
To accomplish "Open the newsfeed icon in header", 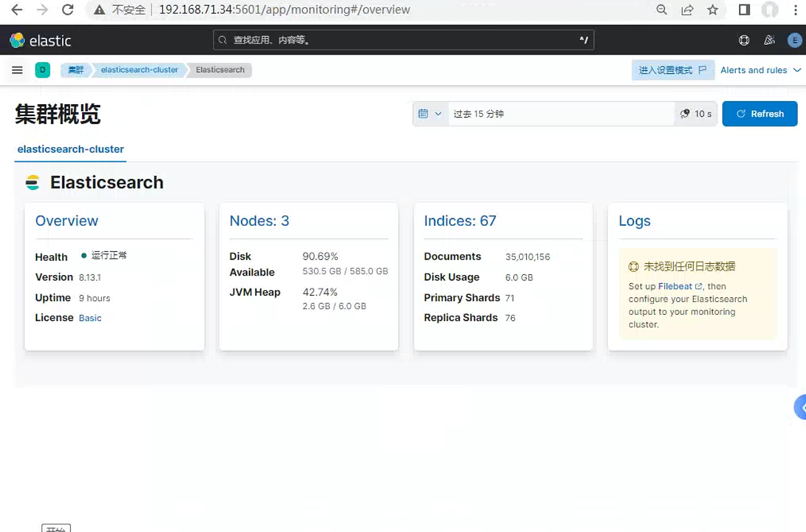I will point(769,40).
